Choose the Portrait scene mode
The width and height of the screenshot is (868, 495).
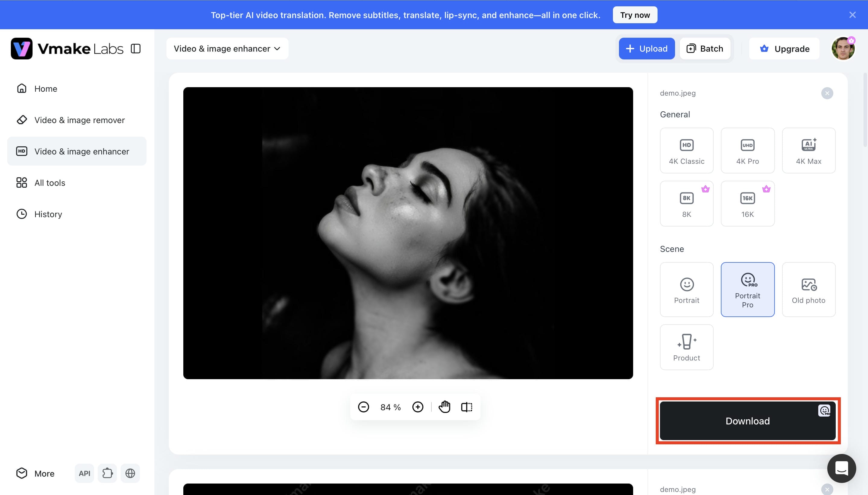pyautogui.click(x=687, y=290)
